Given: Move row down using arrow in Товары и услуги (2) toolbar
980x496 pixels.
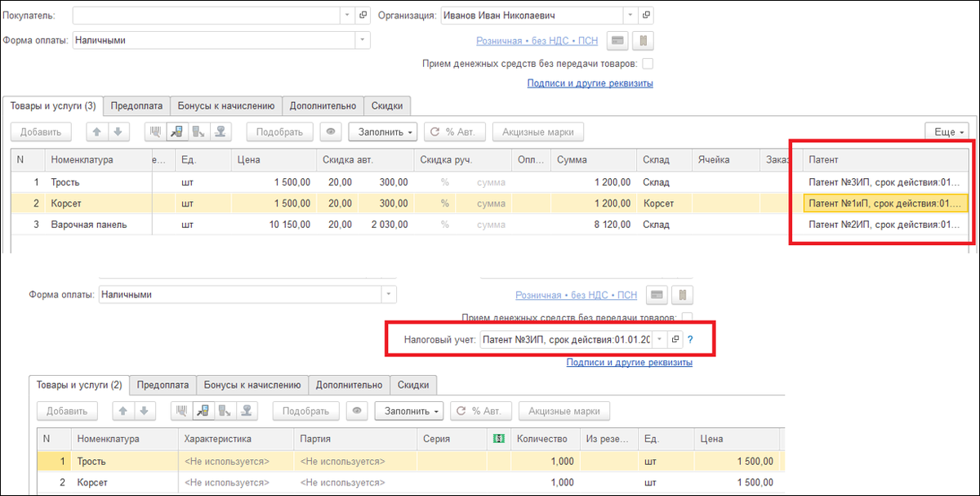Looking at the screenshot, I should pyautogui.click(x=144, y=411).
